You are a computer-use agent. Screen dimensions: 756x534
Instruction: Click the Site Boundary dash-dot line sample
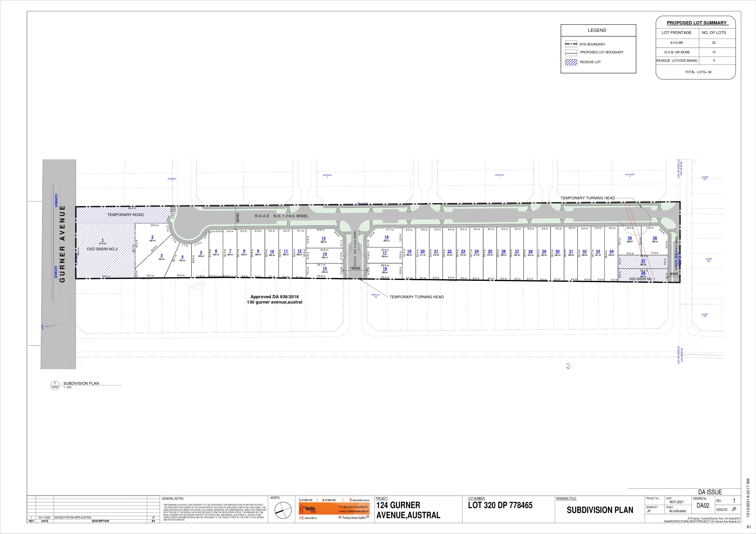(x=571, y=44)
